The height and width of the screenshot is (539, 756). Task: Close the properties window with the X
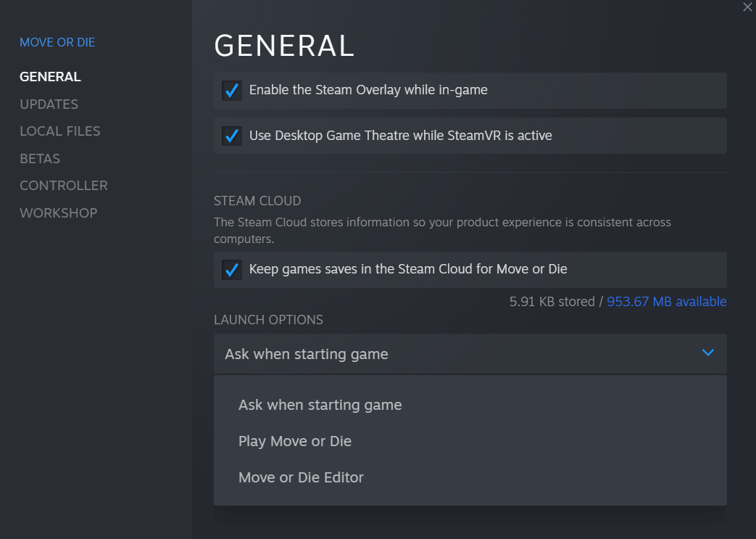tap(747, 7)
